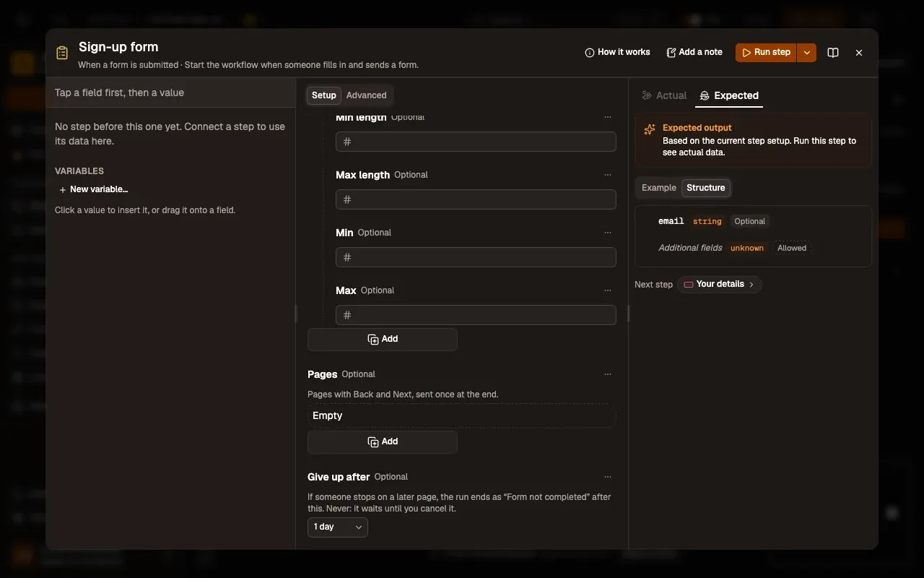Screen dimensions: 924x578
Task: Open the Run step dropdown arrow
Action: point(807,52)
